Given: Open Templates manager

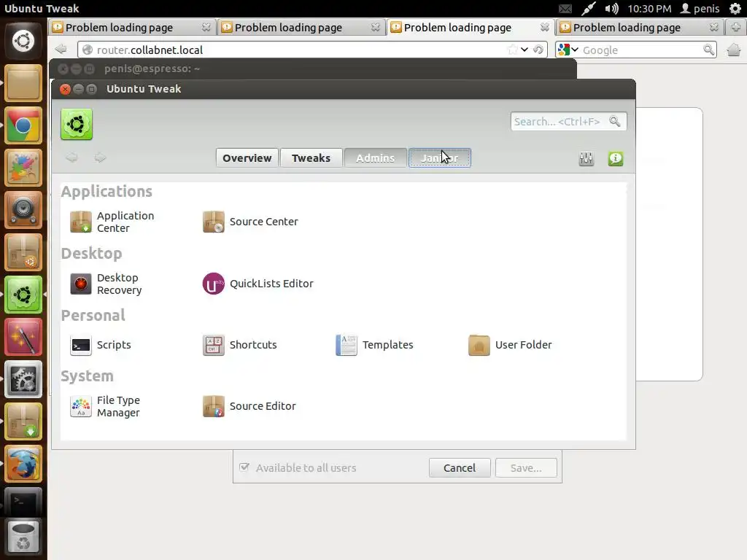Looking at the screenshot, I should (374, 345).
